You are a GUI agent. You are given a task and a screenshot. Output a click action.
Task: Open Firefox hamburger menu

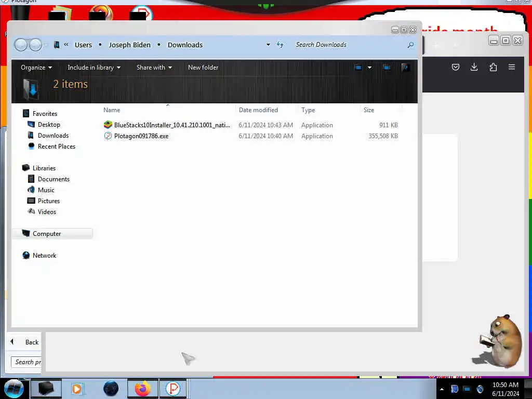coord(512,67)
